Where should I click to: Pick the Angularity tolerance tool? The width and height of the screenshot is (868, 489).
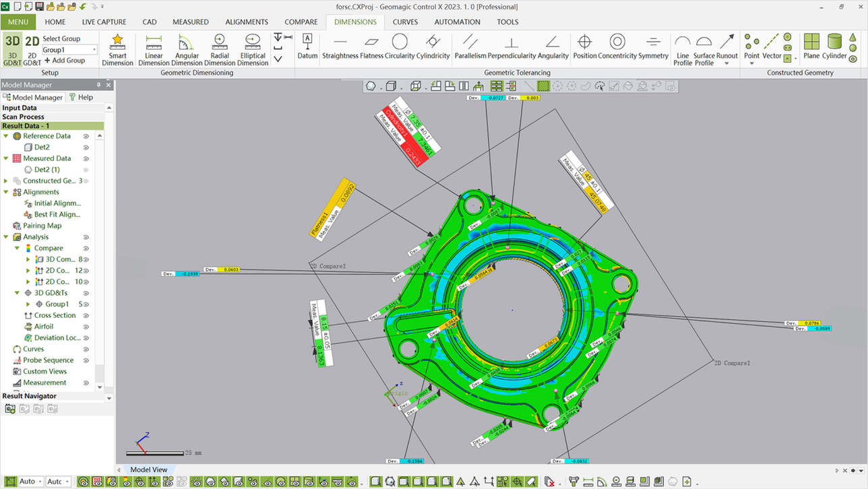(553, 46)
